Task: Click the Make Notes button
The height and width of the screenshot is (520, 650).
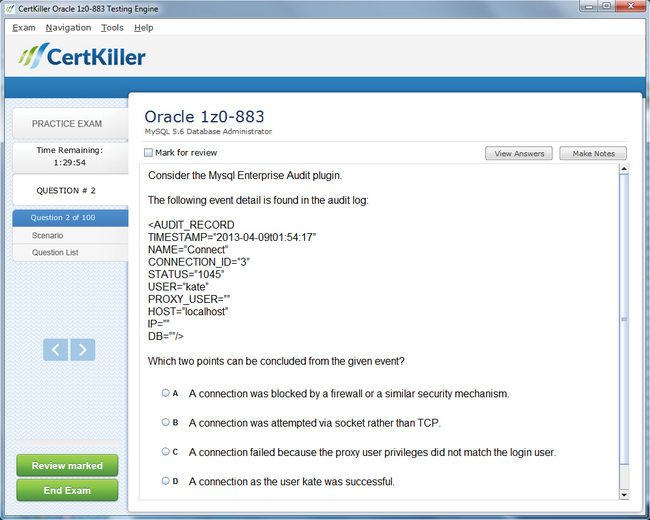Action: point(593,153)
